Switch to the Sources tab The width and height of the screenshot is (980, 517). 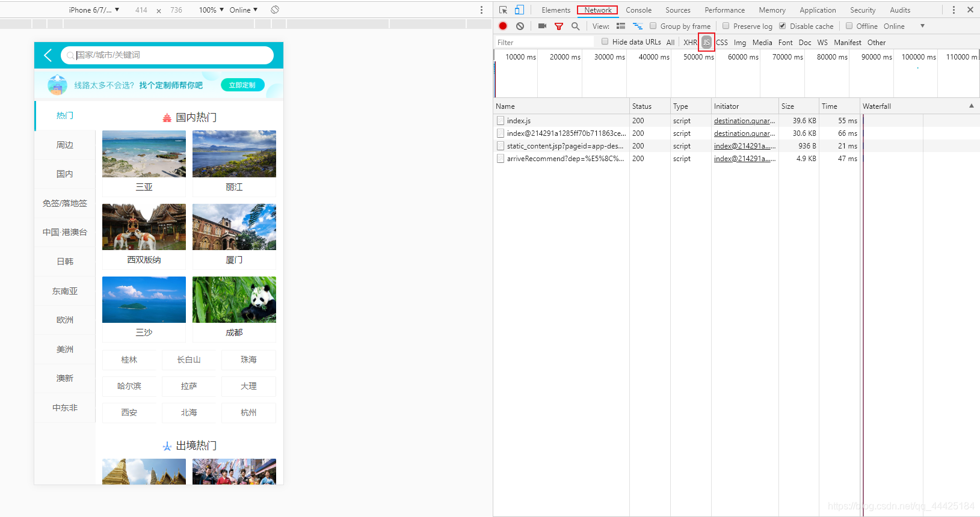tap(678, 10)
